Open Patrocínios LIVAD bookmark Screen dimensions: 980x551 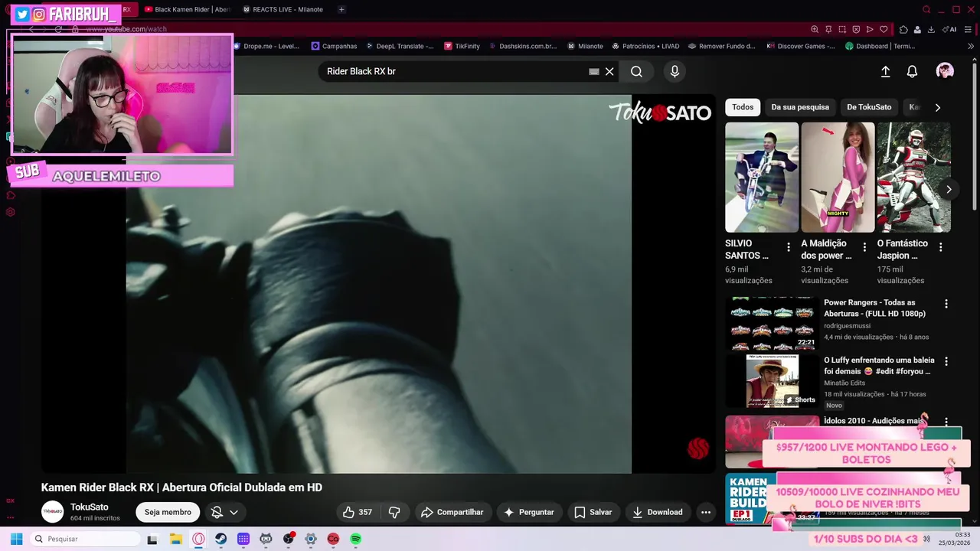pyautogui.click(x=645, y=46)
